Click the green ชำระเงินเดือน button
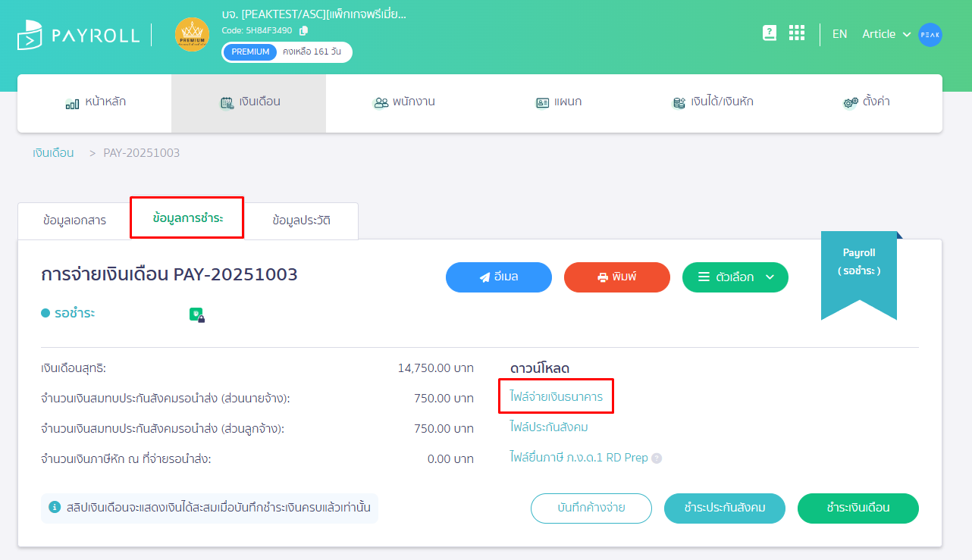972x560 pixels. coord(858,508)
